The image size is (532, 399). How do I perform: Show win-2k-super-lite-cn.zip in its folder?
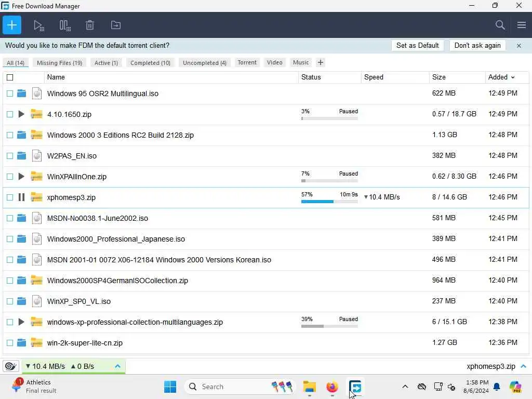tap(21, 343)
